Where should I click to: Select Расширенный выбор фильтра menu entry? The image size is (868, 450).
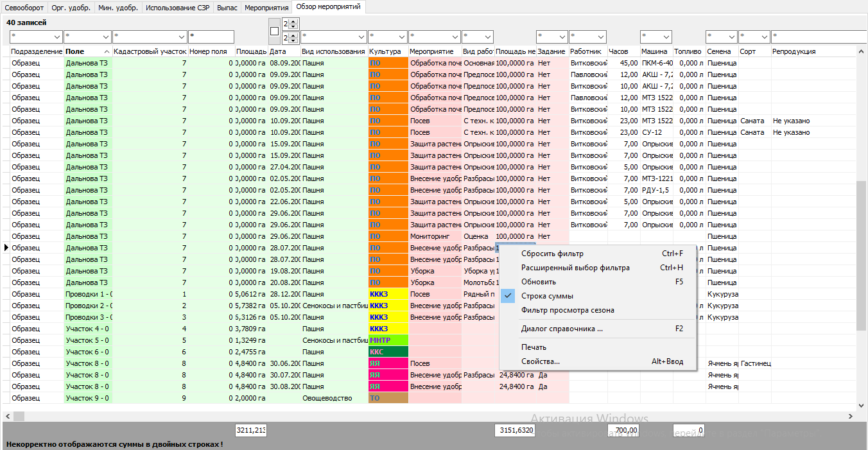(x=598, y=268)
